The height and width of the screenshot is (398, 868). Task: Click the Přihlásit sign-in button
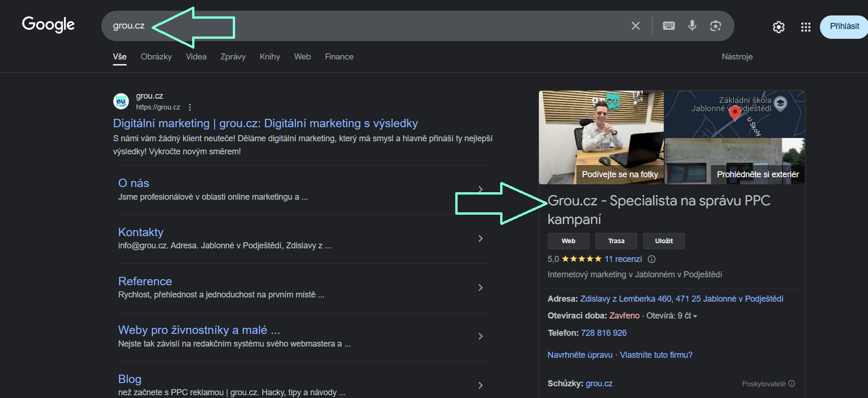tap(844, 27)
